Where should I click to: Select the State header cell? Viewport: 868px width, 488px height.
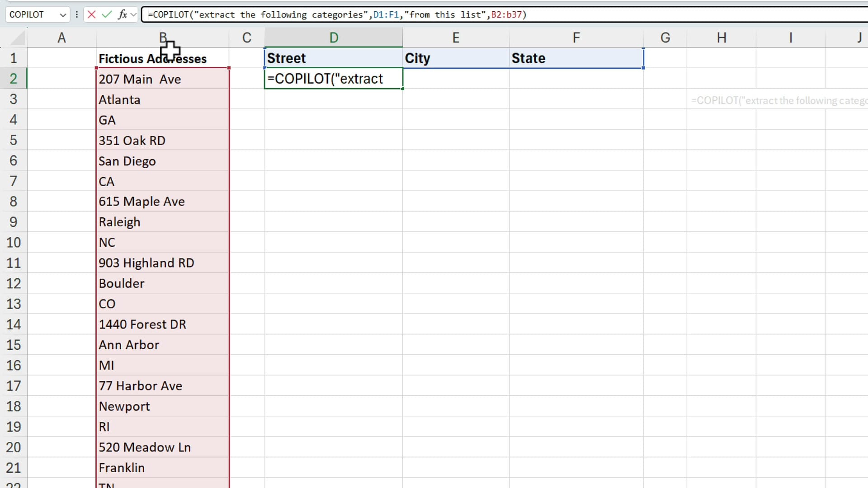point(576,58)
